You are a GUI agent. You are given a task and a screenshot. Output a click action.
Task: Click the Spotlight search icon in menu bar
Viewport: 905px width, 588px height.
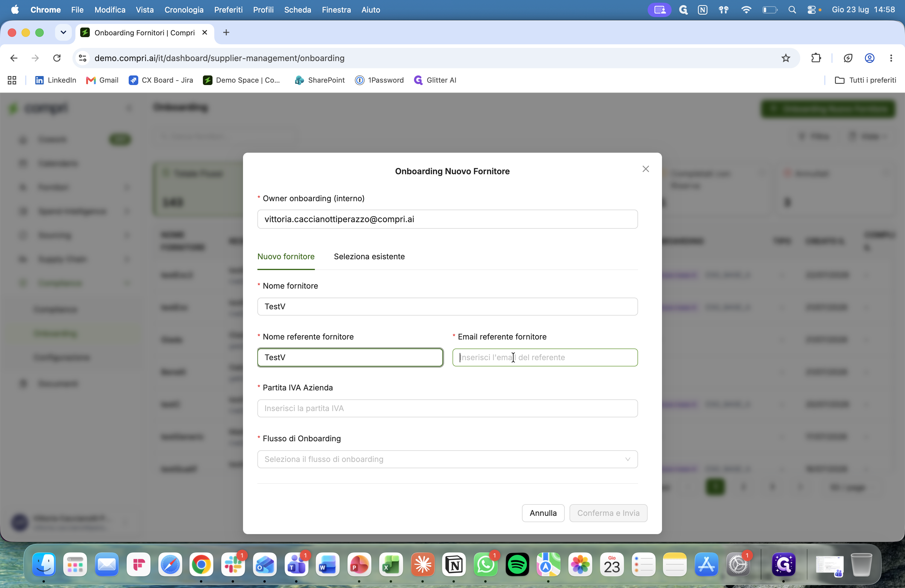click(792, 10)
